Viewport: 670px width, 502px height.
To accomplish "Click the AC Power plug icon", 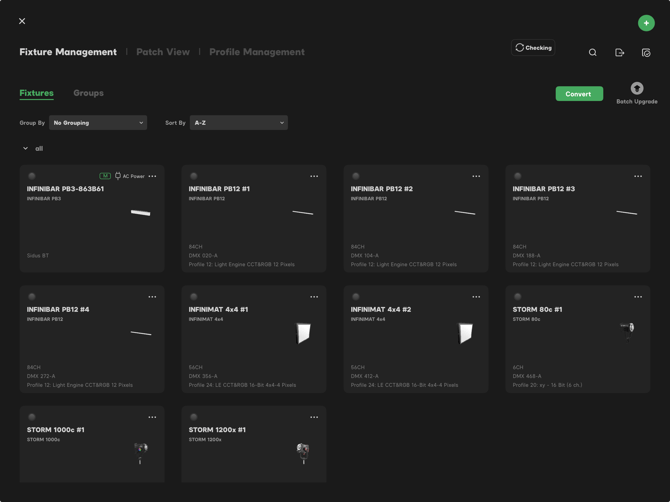I will click(118, 176).
